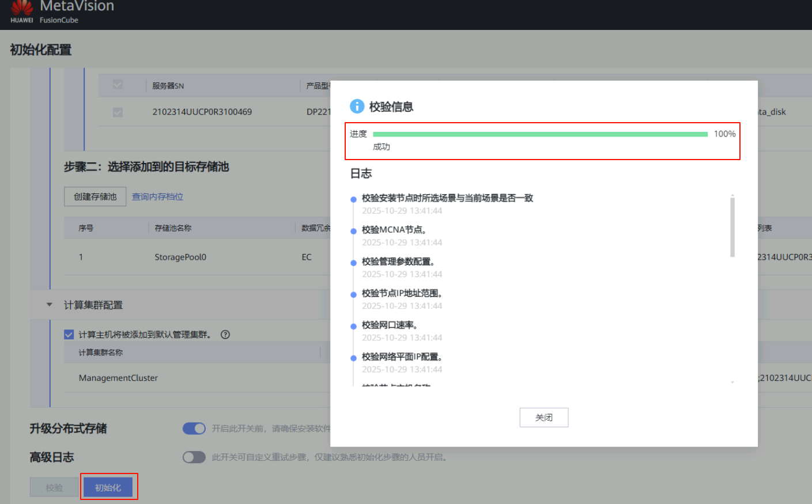This screenshot has width=812, height=504.
Task: Click help icon beside management cluster checkbox
Action: pos(225,335)
